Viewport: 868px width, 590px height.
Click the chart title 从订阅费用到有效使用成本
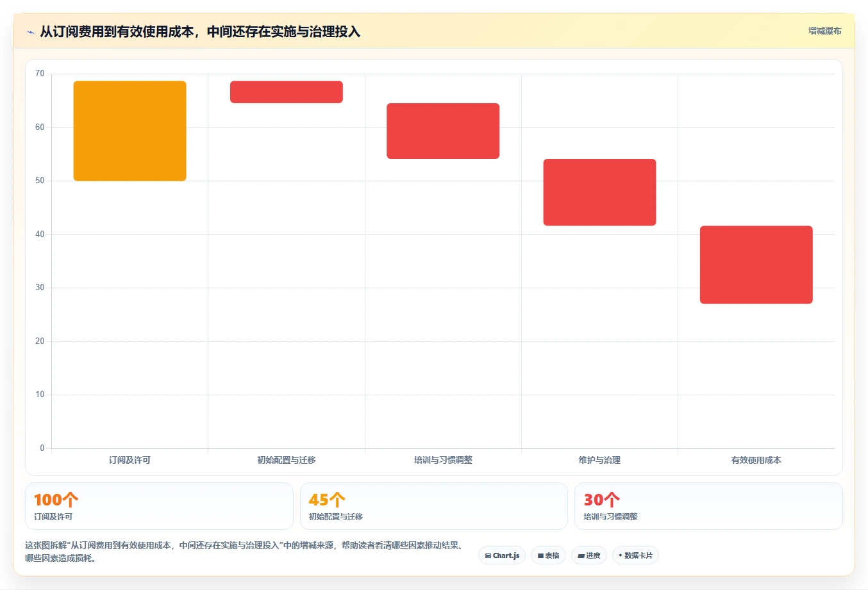click(200, 32)
